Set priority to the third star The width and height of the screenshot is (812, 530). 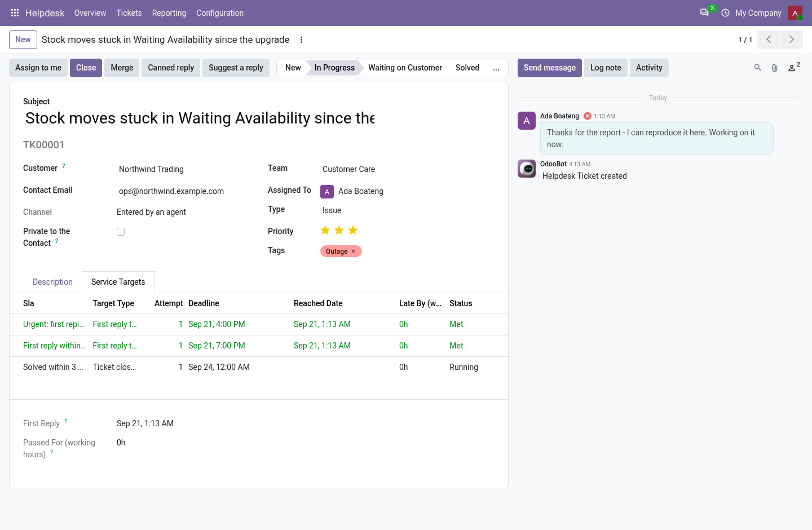353,230
